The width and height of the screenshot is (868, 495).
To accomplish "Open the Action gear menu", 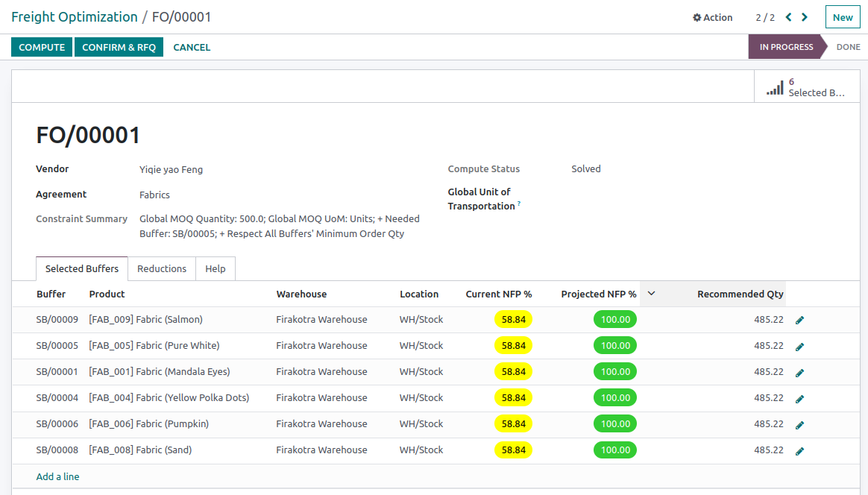I will (x=712, y=17).
